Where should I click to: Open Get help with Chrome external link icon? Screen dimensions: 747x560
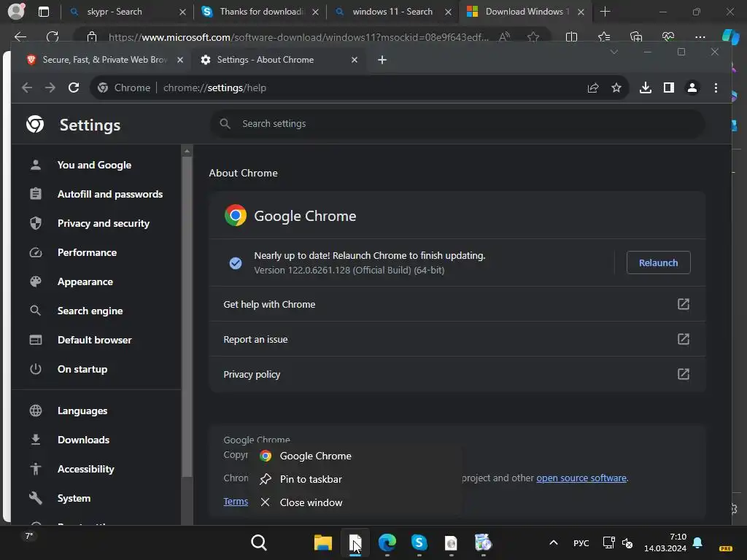click(x=683, y=304)
